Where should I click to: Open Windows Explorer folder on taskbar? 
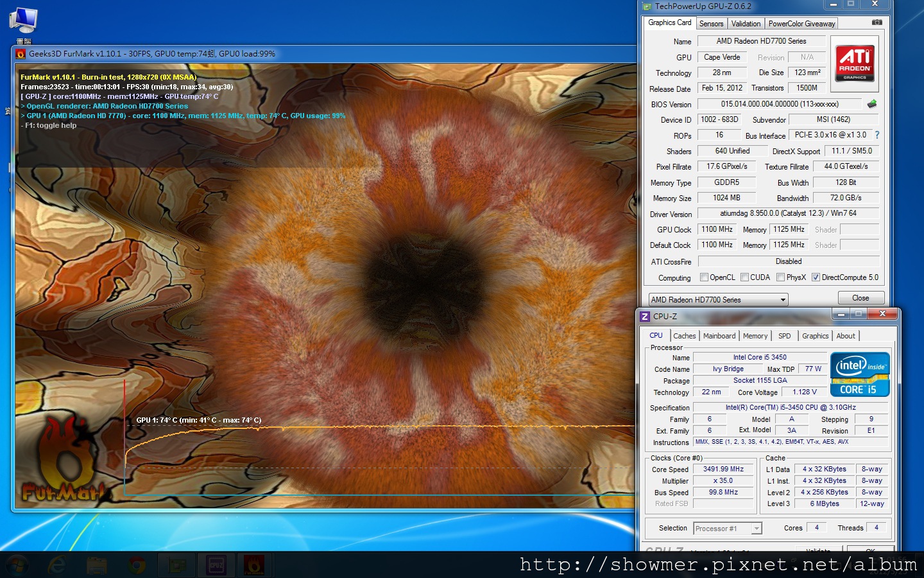tap(97, 565)
